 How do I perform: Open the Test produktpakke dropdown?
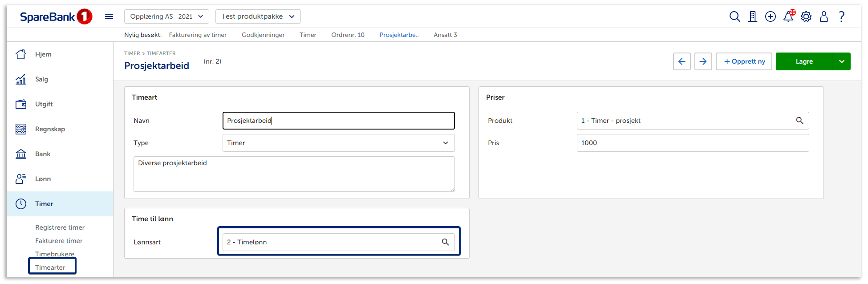(258, 16)
